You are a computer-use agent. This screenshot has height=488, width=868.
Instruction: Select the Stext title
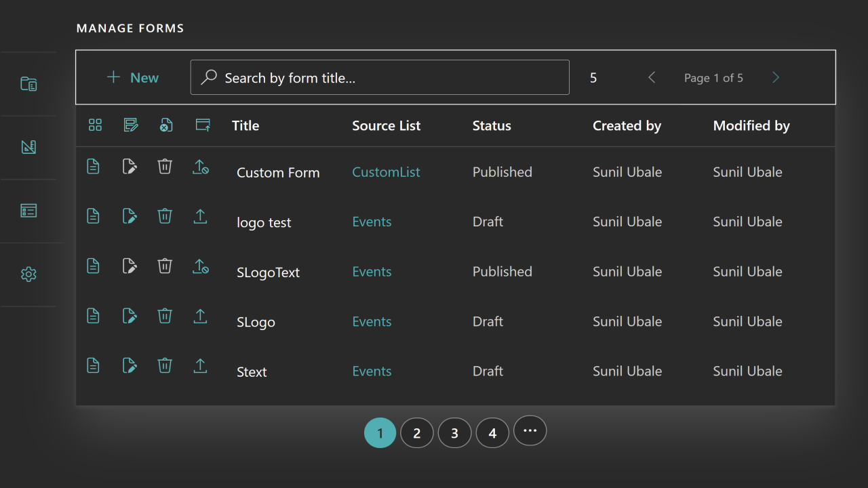(x=252, y=372)
